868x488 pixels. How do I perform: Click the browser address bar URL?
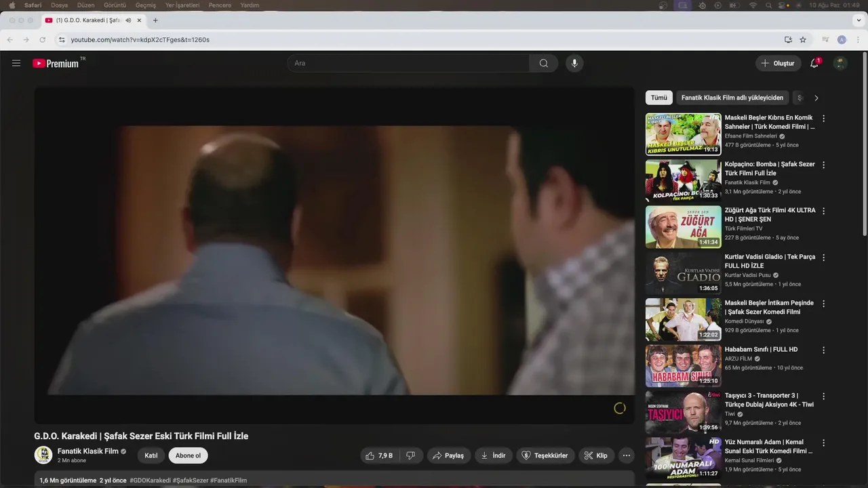click(x=140, y=39)
